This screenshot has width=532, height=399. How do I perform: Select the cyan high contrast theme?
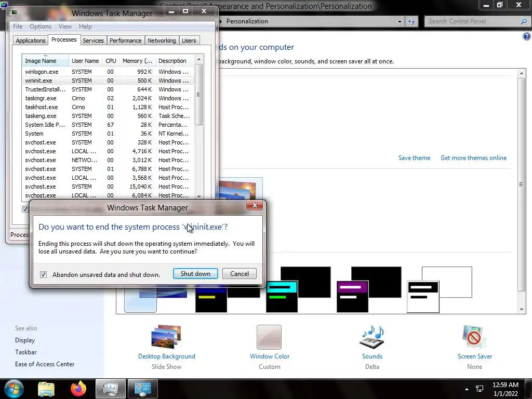coord(298,289)
